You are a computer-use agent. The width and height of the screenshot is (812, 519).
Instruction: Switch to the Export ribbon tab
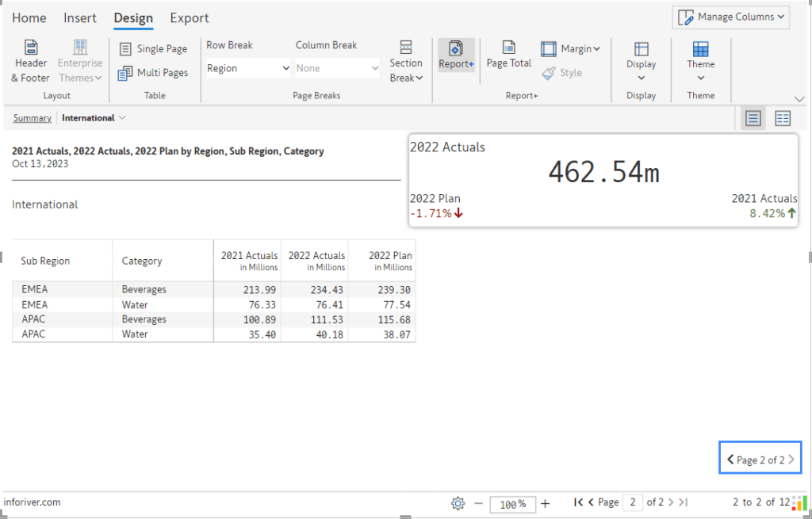pos(189,17)
